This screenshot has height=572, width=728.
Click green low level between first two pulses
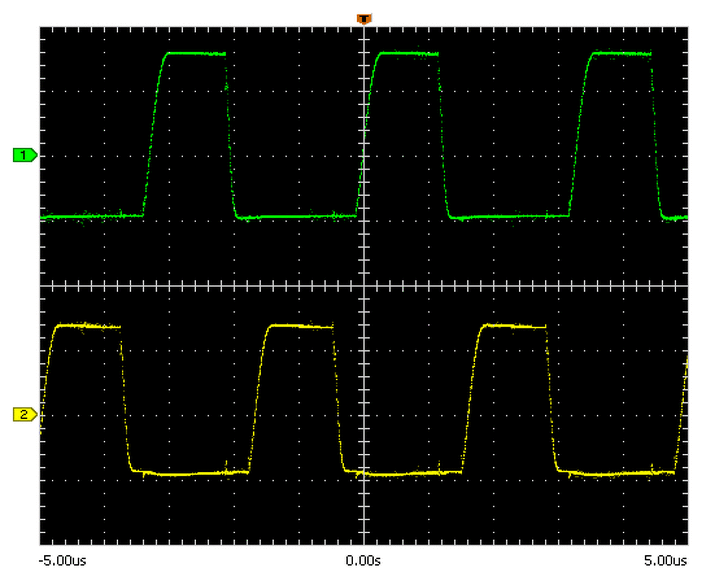pos(297,217)
